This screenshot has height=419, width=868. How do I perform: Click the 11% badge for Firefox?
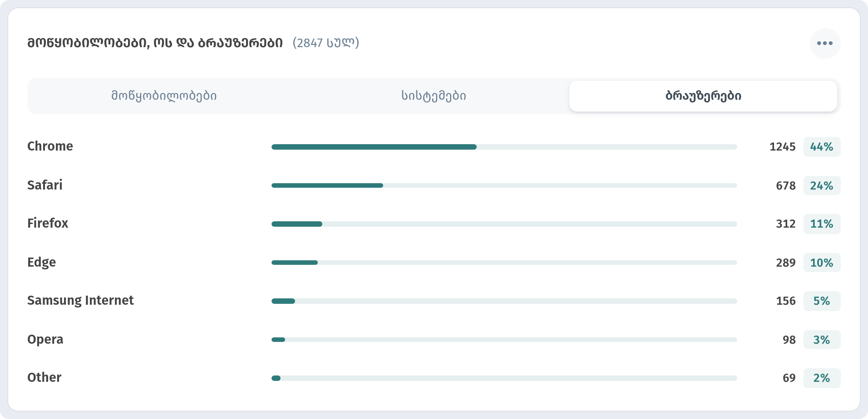point(822,224)
